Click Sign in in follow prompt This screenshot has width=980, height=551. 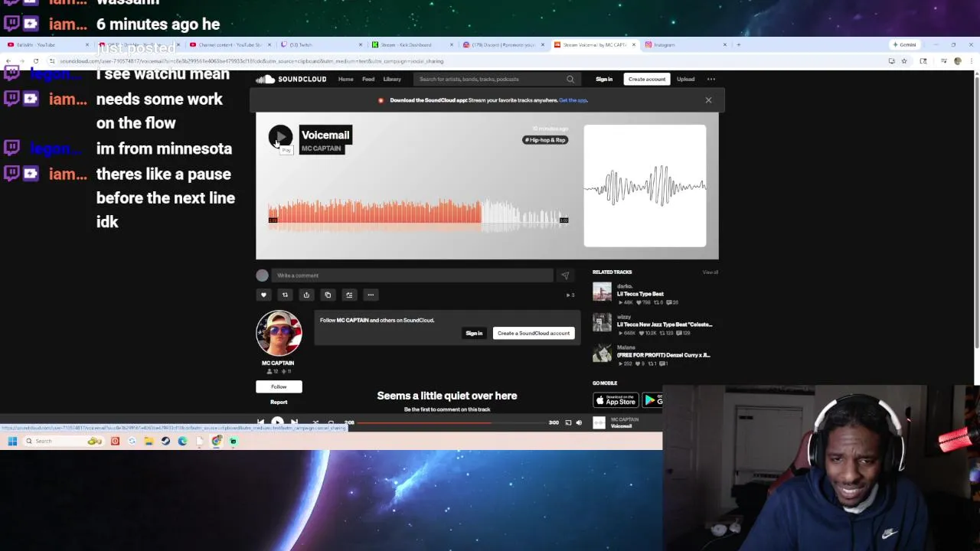(474, 333)
